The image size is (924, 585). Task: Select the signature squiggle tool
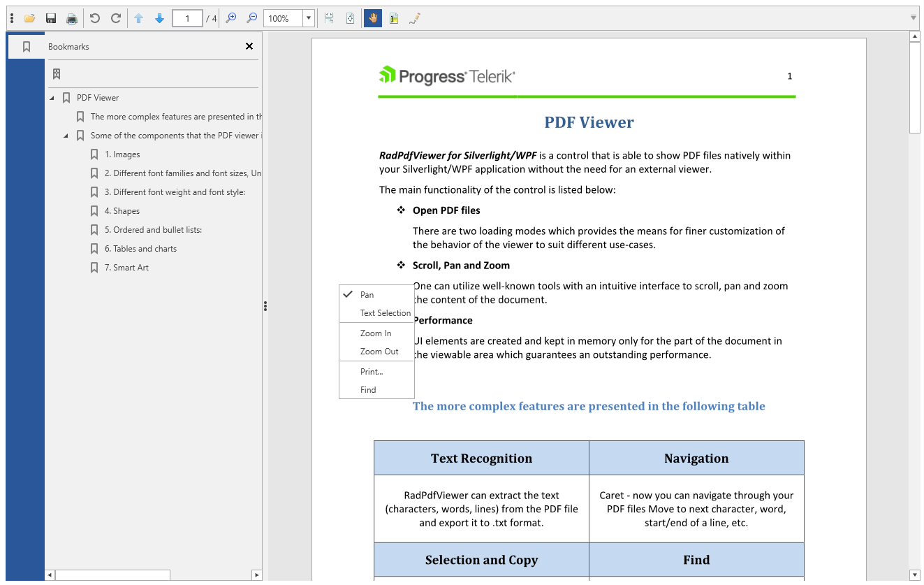click(416, 18)
